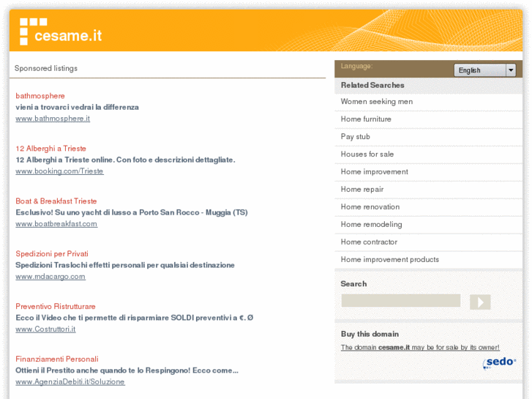This screenshot has width=532, height=399.
Task: Select related search Home repair
Action: [362, 190]
